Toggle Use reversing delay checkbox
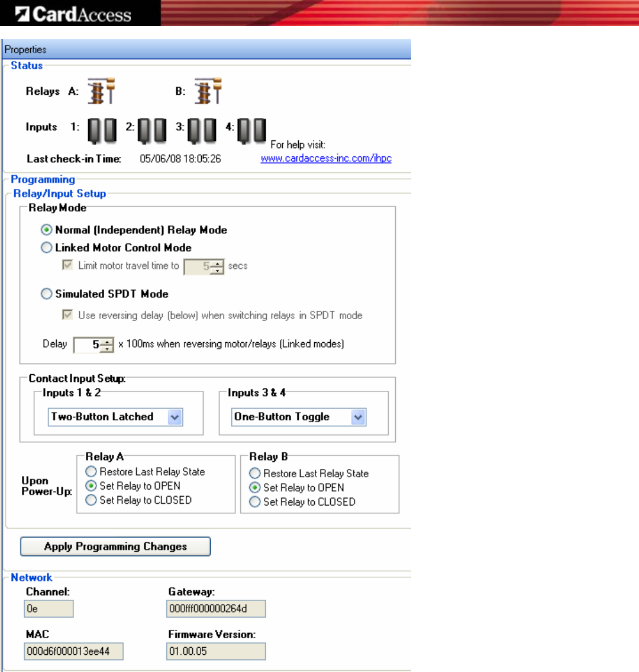Viewport: 639px width, 672px height. click(x=67, y=315)
